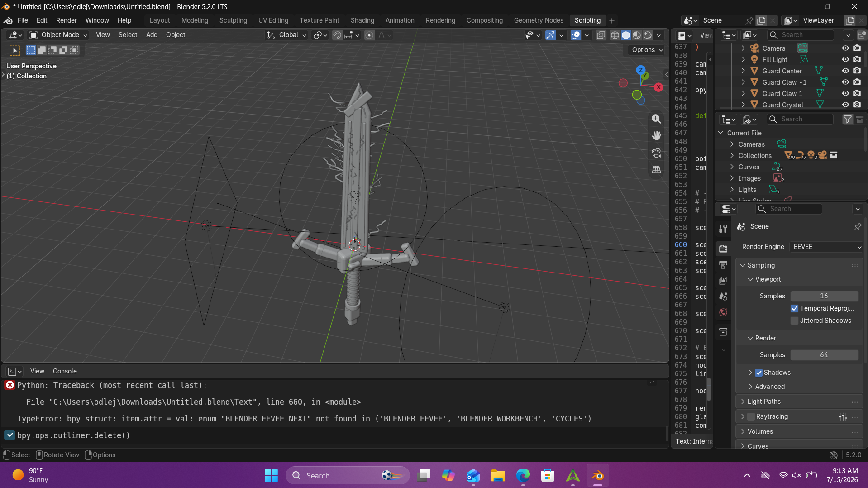Open the View Layer properties tab icon
Viewport: 868px width, 488px height.
(723, 280)
